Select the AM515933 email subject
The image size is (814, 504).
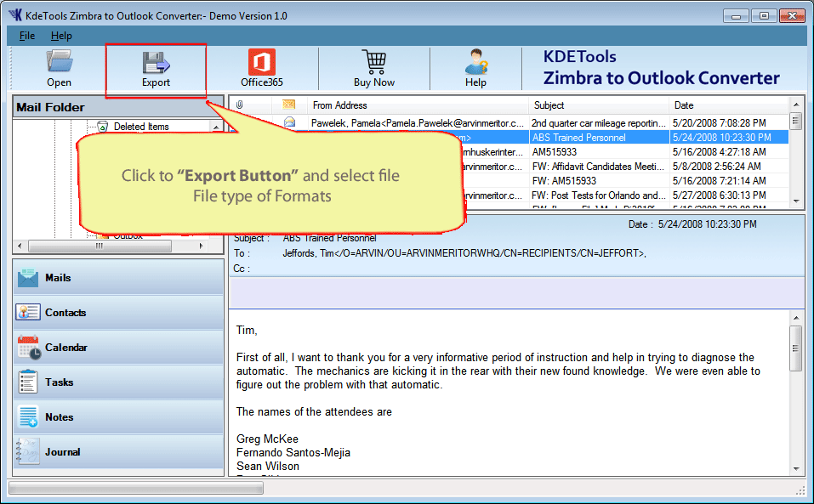[x=555, y=152]
